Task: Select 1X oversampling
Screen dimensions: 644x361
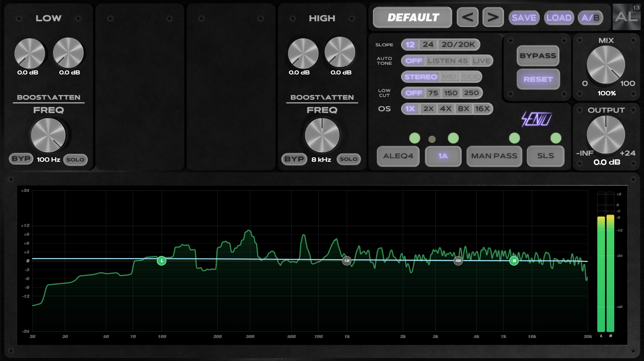Action: point(410,109)
